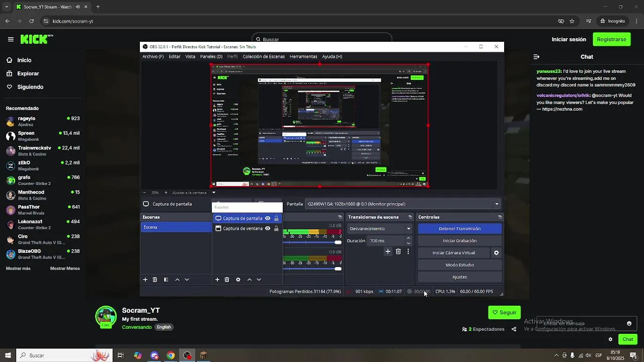Click Iniciar sesión link

(x=569, y=39)
